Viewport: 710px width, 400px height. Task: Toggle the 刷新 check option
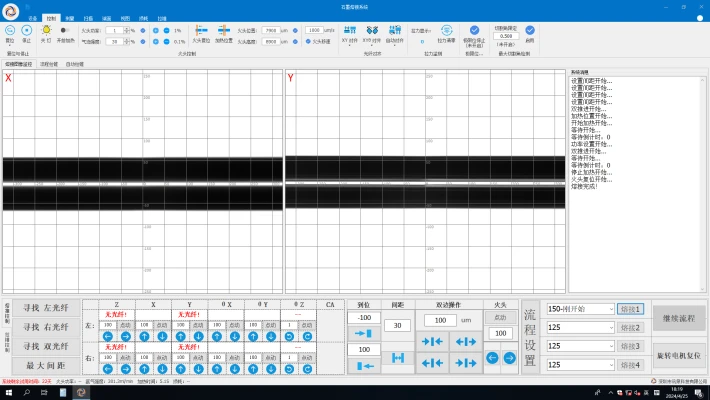(x=530, y=31)
